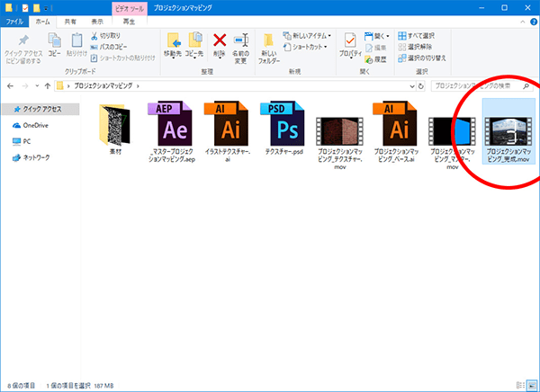The width and height of the screenshot is (540, 392).
Task: Go forward with the right arrow
Action: point(25,86)
